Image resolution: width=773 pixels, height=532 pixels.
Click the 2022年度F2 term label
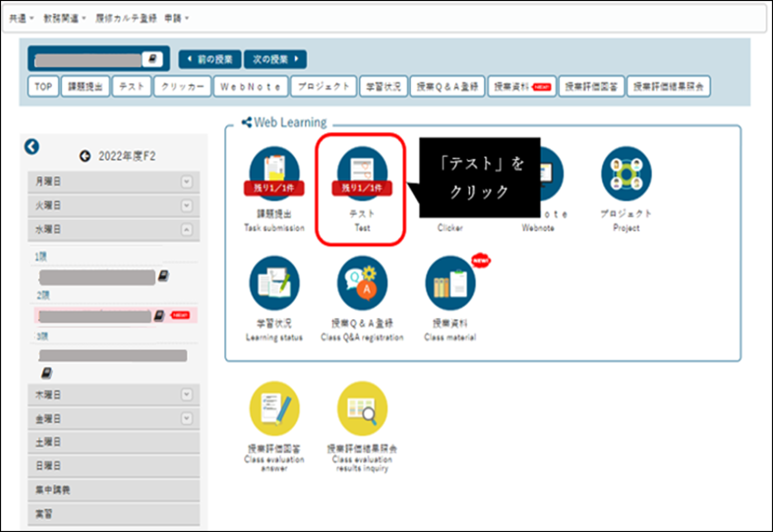pyautogui.click(x=127, y=156)
